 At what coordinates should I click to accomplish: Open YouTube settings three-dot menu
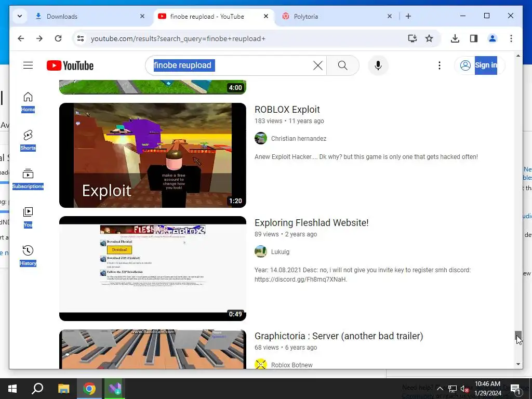(x=440, y=65)
